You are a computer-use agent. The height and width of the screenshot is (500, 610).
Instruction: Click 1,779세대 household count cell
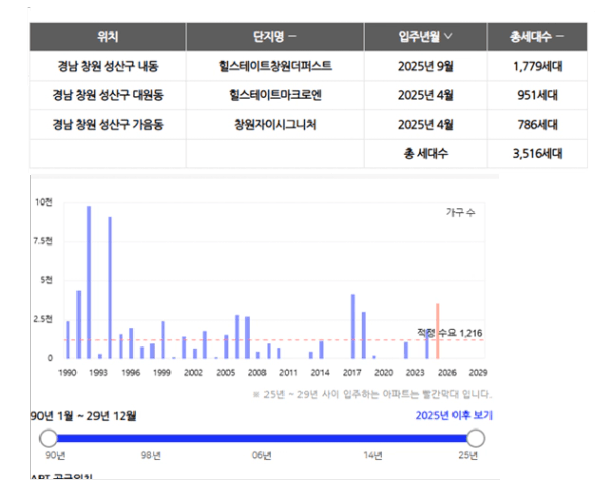537,66
